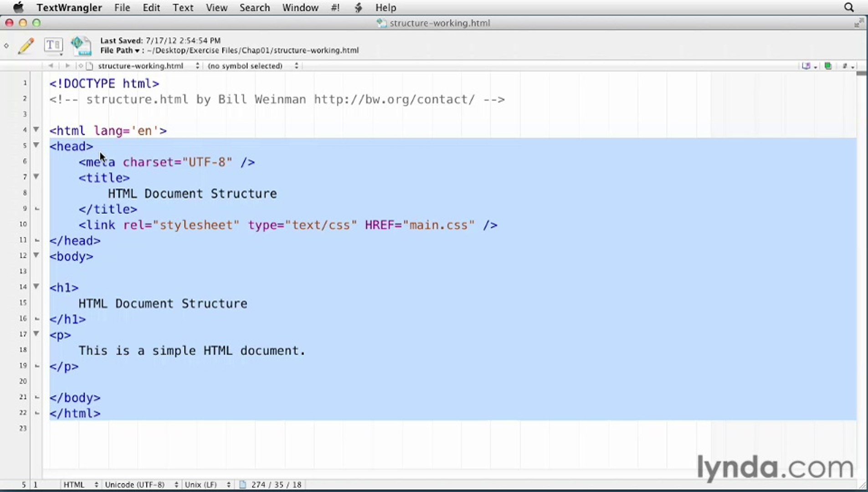
Task: Collapse the head tag fold on line 5
Action: click(36, 145)
